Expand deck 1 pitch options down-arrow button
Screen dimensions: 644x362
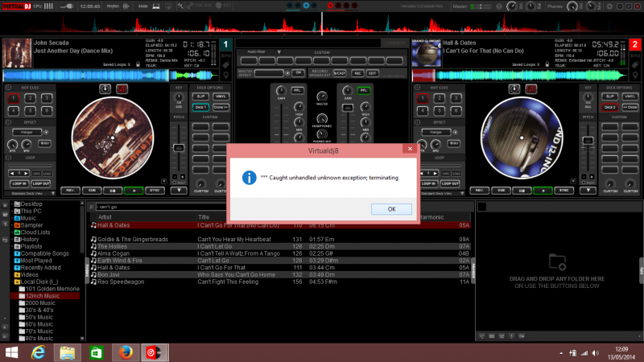click(x=179, y=191)
